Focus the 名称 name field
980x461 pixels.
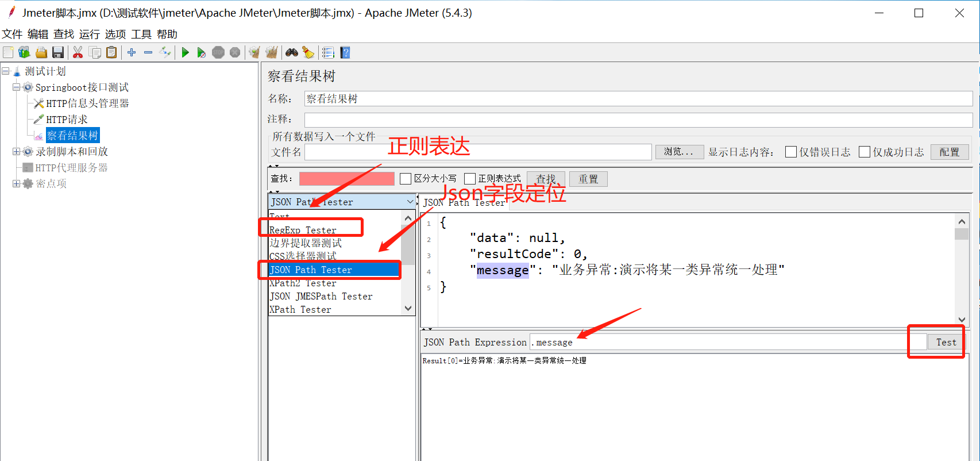pos(638,98)
